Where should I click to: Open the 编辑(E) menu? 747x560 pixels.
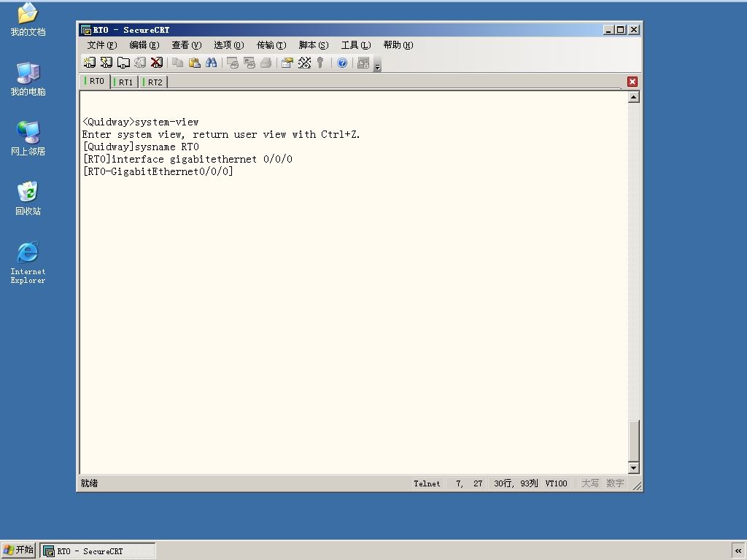[144, 44]
